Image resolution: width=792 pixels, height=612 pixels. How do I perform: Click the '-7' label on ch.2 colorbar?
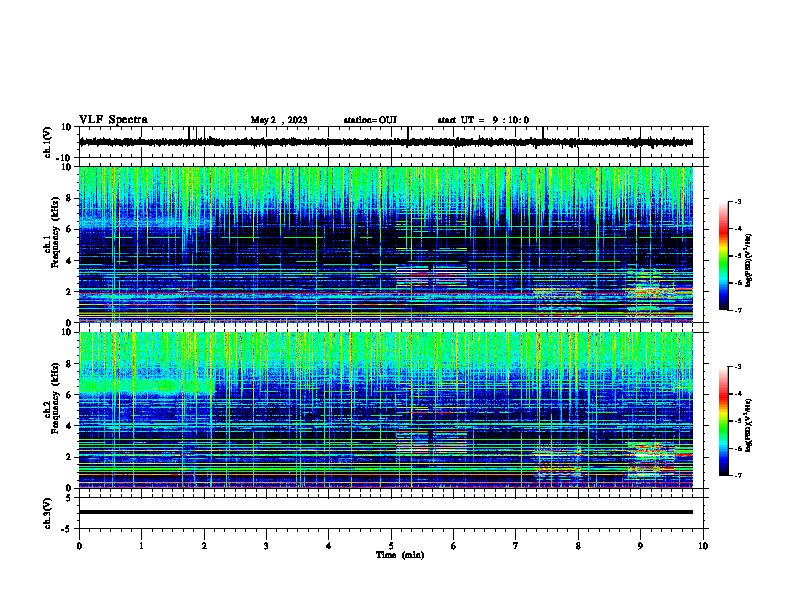(738, 475)
